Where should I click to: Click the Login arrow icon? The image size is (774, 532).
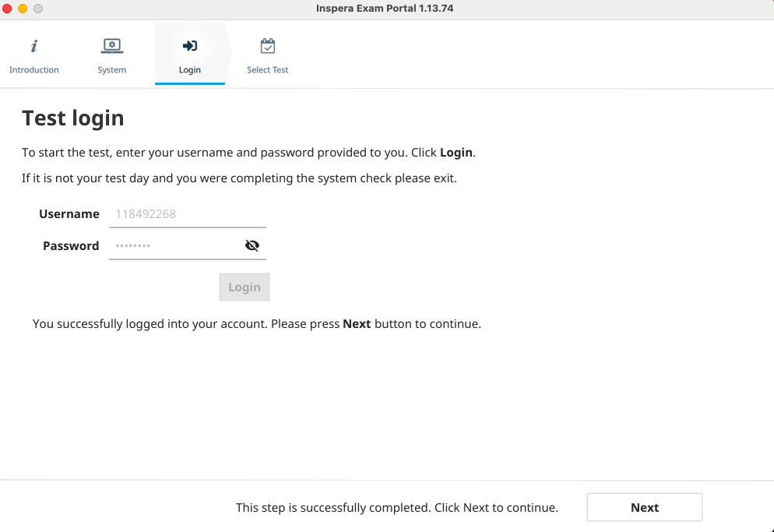(189, 46)
